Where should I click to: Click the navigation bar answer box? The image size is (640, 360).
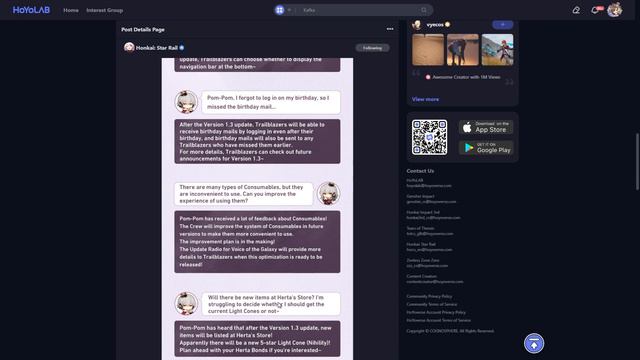(257, 64)
